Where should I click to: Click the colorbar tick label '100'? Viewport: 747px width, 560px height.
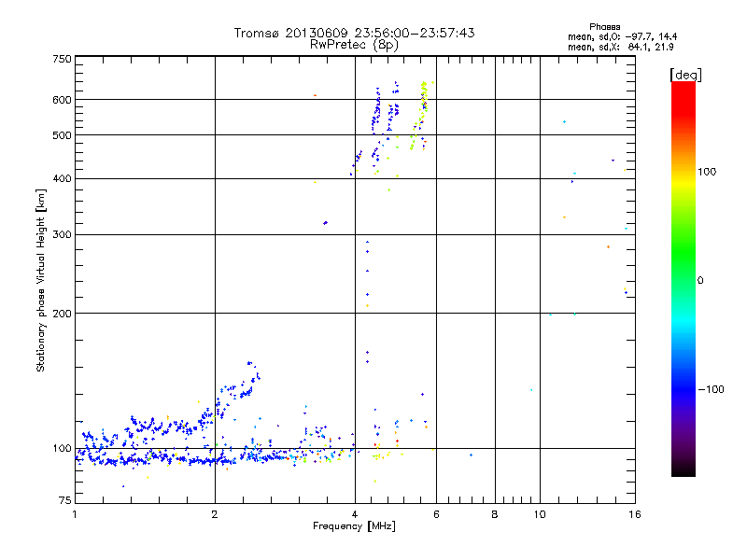707,172
